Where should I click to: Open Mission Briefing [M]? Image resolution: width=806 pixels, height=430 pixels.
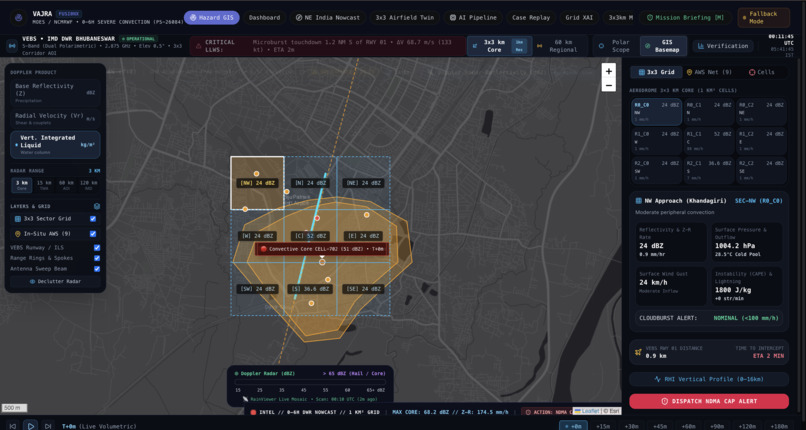685,17
